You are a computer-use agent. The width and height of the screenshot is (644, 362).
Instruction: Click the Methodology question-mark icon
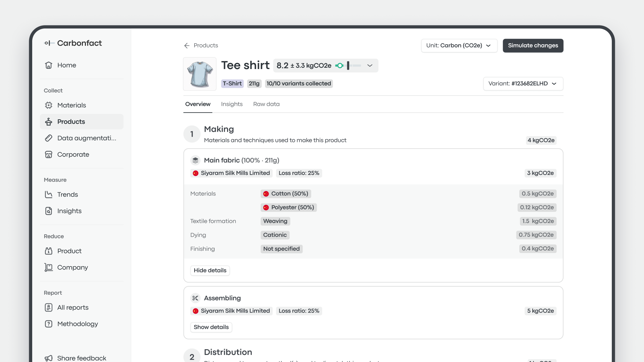click(49, 324)
